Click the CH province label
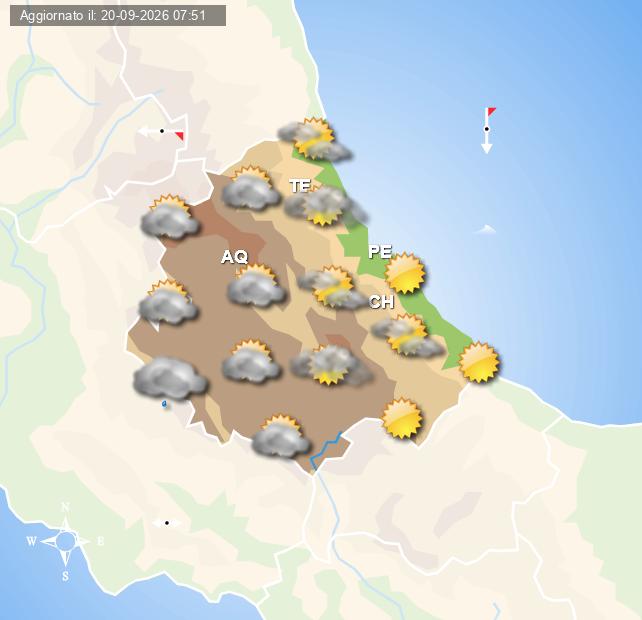Viewport: 642px width, 620px height. tap(381, 302)
